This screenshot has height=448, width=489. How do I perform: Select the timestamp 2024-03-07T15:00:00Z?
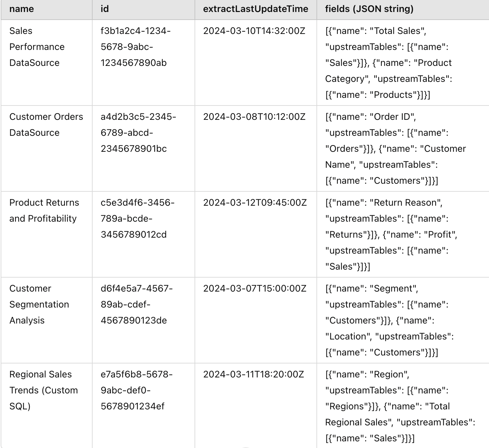[255, 289]
